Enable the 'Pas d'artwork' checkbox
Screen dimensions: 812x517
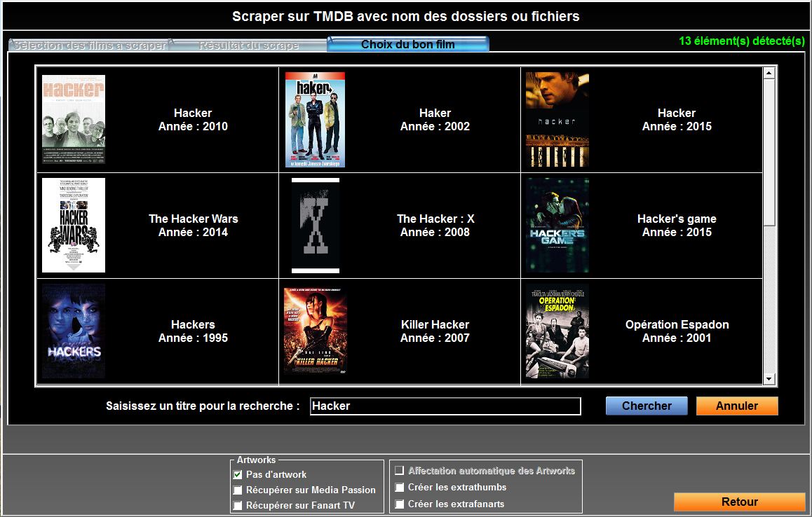(238, 474)
